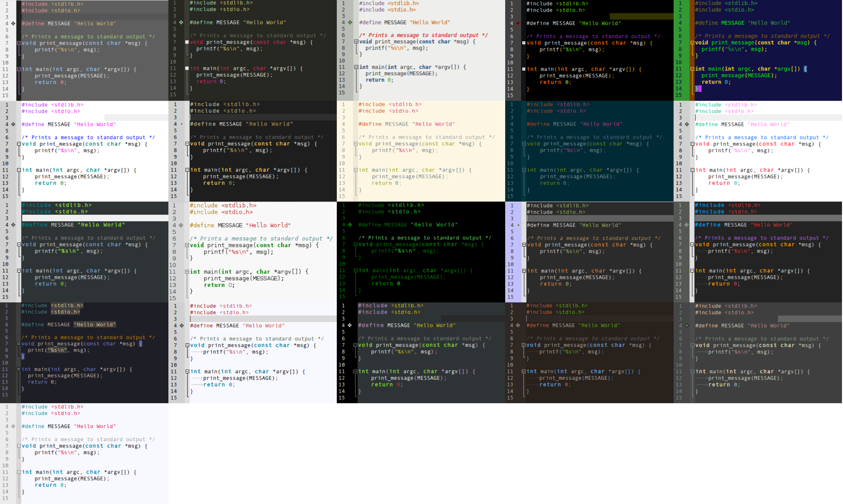
Task: Click line 4 plus marker in lavender-gutter theme
Action: tap(518, 225)
